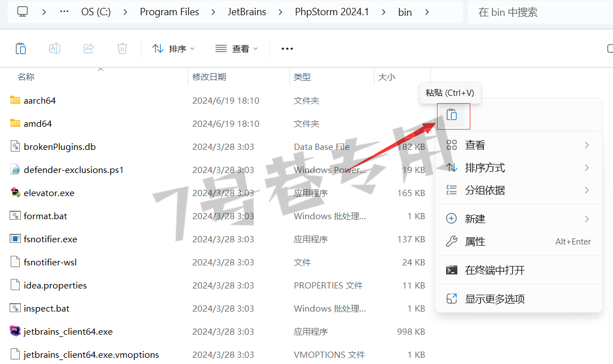
Task: Open the 新建 submenu in context menu
Action: 518,219
